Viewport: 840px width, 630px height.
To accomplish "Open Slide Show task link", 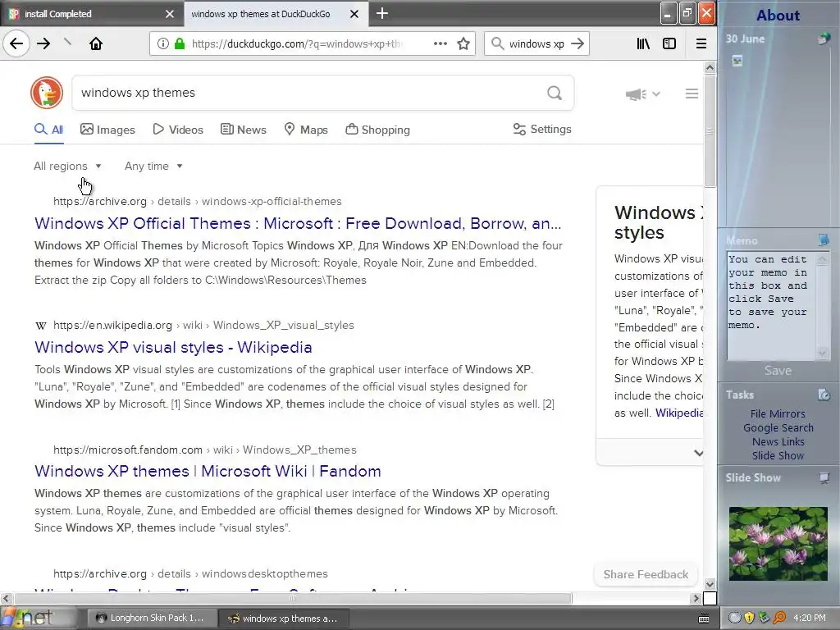I will coord(778,455).
